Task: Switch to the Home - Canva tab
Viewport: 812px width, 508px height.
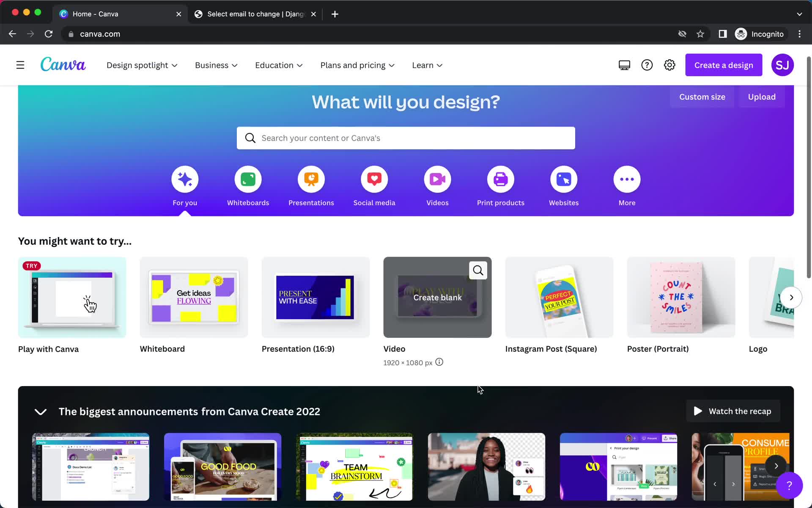Action: [x=121, y=14]
